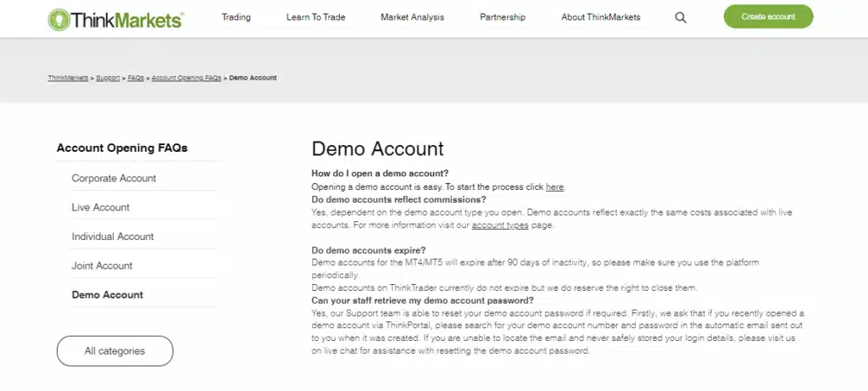Screen dimensions: 868x391
Task: Select Individual Account in sidebar
Action: (113, 237)
